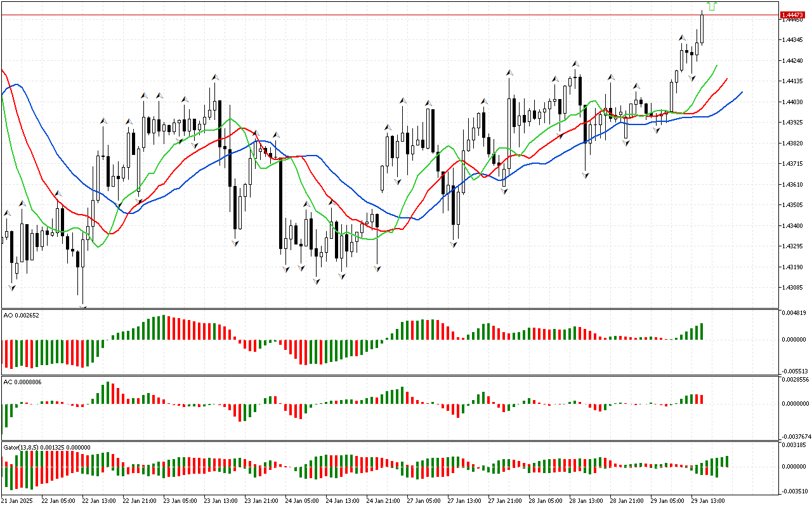
Task: Click price level 1.43505 on the axis
Action: [793, 205]
